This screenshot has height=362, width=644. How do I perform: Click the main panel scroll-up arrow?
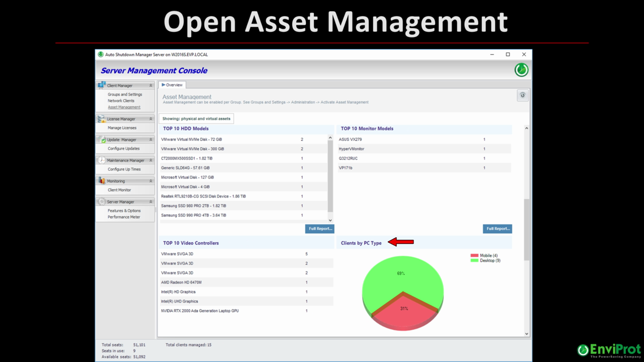(x=527, y=128)
